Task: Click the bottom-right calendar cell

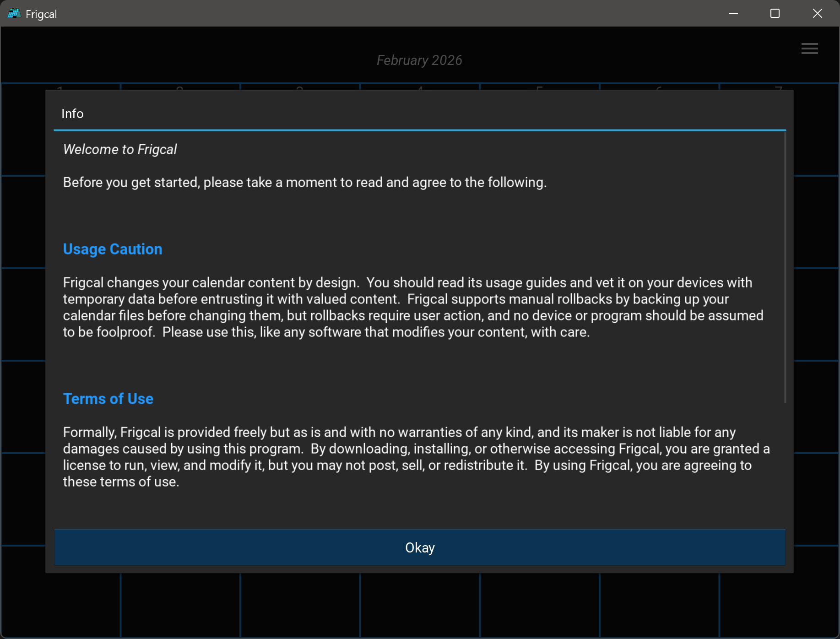Action: (778, 604)
